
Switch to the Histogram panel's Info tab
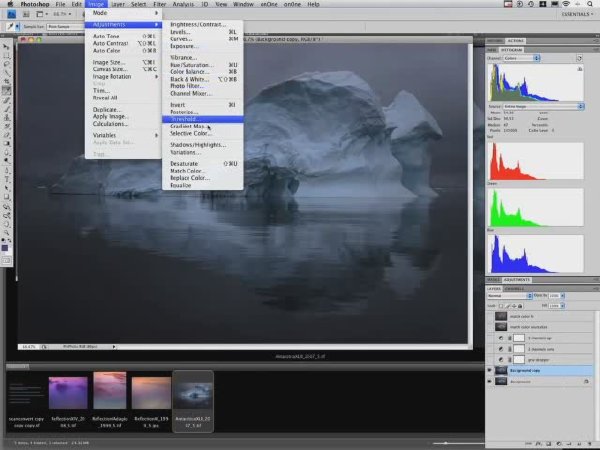click(x=492, y=50)
